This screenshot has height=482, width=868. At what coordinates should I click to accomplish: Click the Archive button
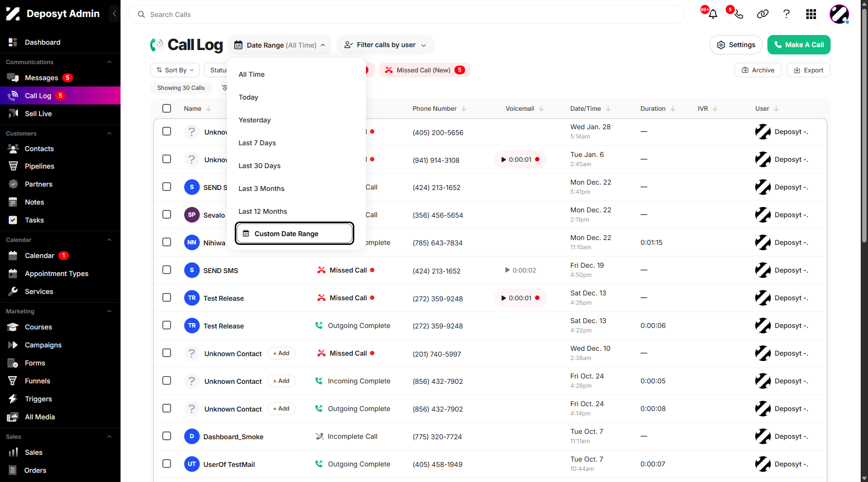click(758, 70)
